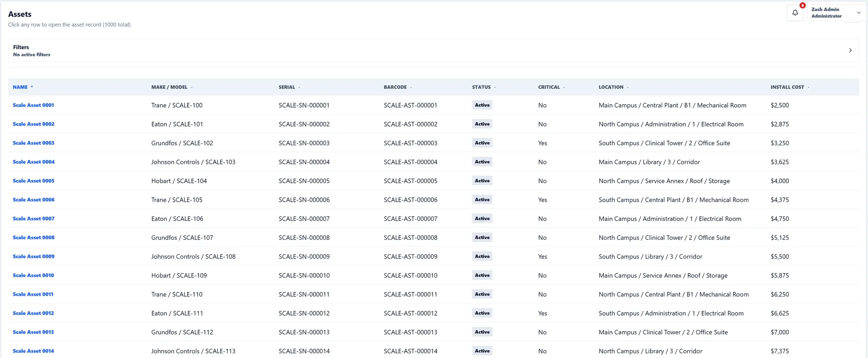Image resolution: width=868 pixels, height=358 pixels.
Task: Open Scale Asset 0009 record
Action: (x=33, y=256)
